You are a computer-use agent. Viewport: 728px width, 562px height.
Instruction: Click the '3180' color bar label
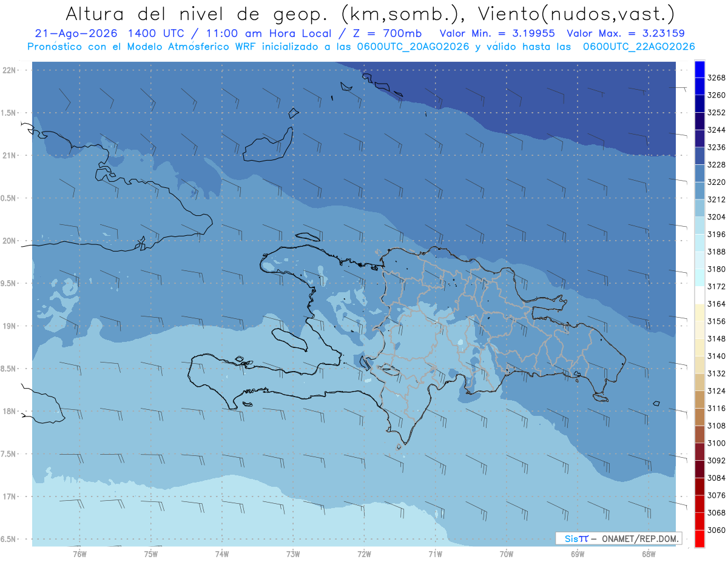tap(716, 269)
